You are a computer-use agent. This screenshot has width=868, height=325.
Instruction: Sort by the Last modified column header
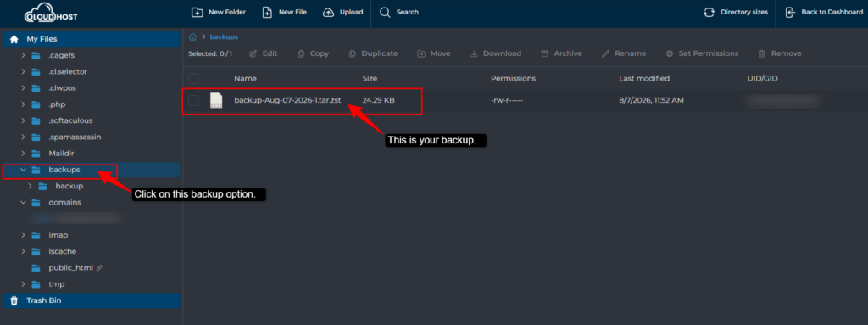coord(644,79)
